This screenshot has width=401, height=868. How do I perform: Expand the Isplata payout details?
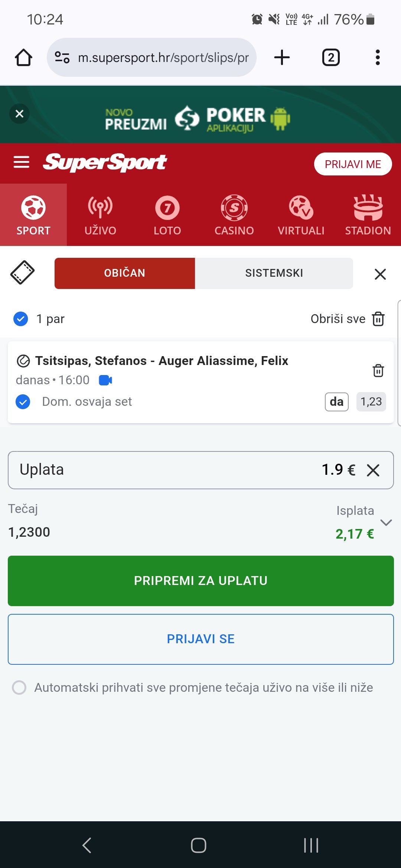(386, 523)
